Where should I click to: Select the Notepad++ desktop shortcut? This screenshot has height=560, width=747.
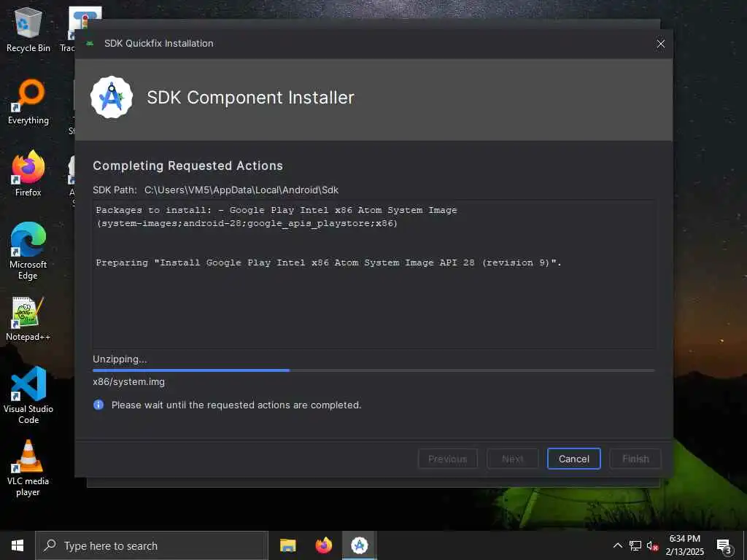click(x=28, y=319)
